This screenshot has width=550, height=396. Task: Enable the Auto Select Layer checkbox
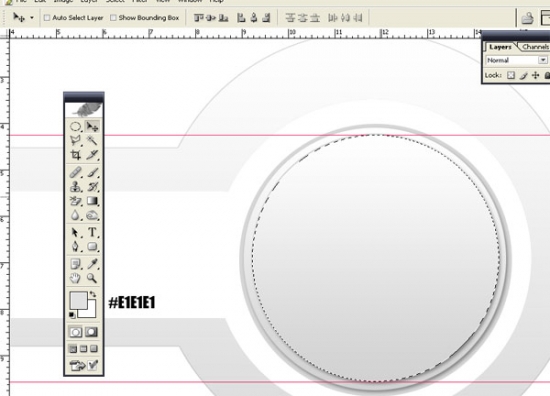[x=47, y=18]
